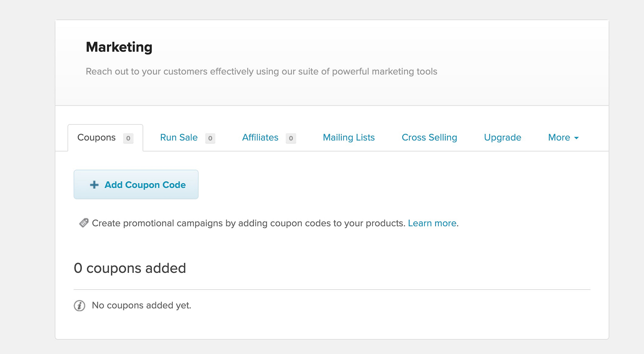Open the Affiliates tab
644x354 pixels.
(x=260, y=138)
